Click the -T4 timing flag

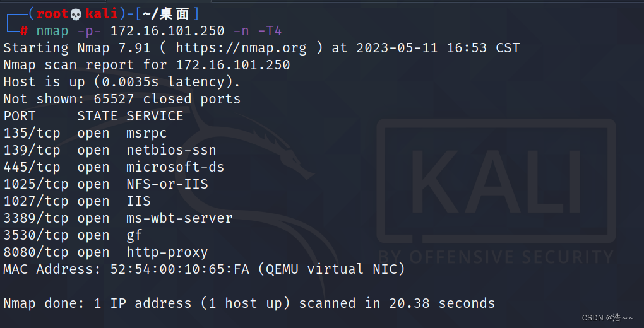coord(270,31)
